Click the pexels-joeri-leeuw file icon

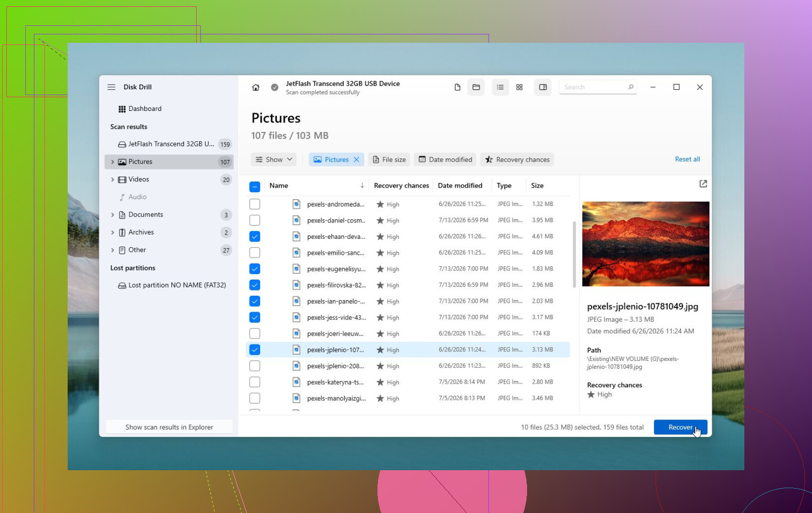(297, 333)
